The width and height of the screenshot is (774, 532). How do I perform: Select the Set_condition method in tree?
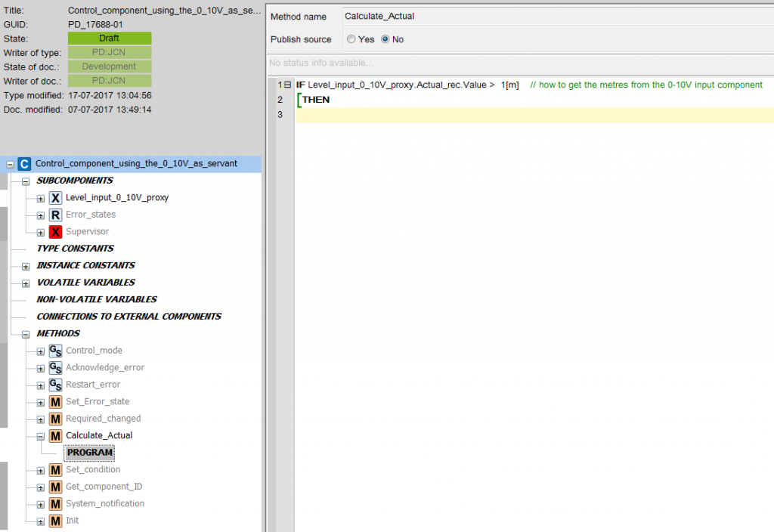pos(93,470)
